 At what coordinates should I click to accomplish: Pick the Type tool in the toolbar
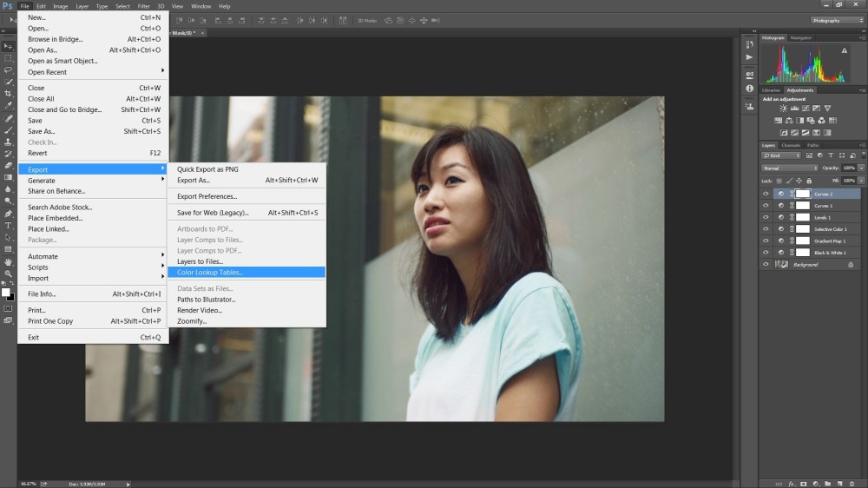8,225
